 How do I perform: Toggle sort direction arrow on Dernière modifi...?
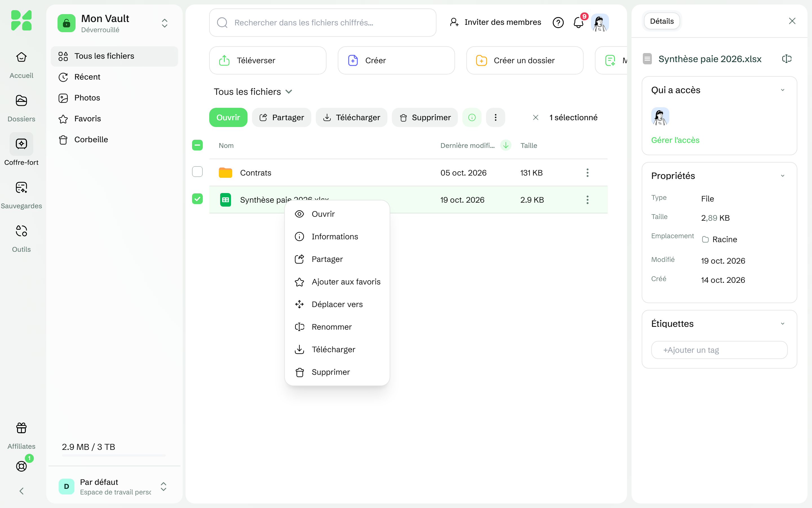coord(506,145)
